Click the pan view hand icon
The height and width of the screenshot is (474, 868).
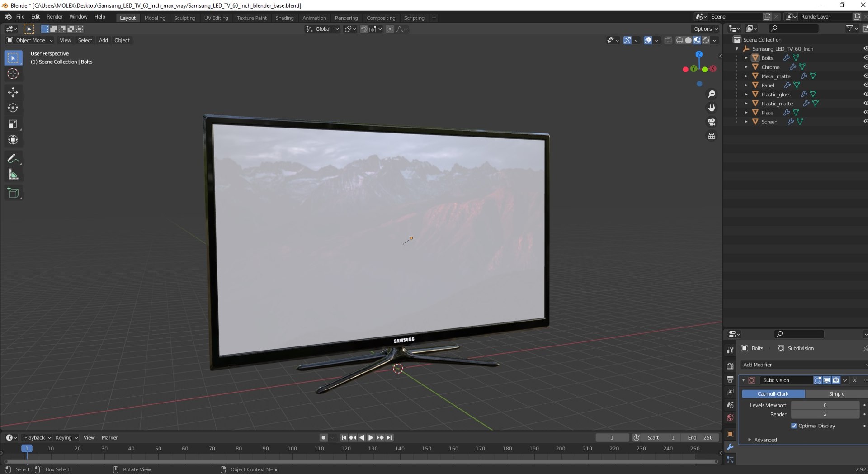[x=712, y=108]
